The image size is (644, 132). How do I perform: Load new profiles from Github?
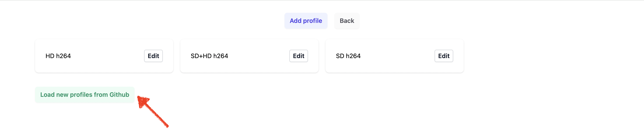[x=85, y=95]
